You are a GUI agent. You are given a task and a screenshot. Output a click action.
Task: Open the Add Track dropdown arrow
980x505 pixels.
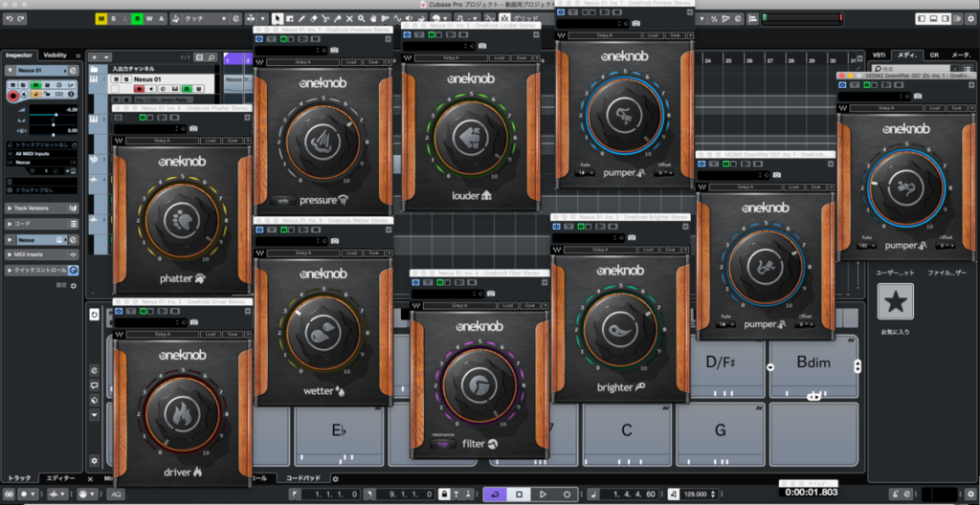click(x=108, y=57)
